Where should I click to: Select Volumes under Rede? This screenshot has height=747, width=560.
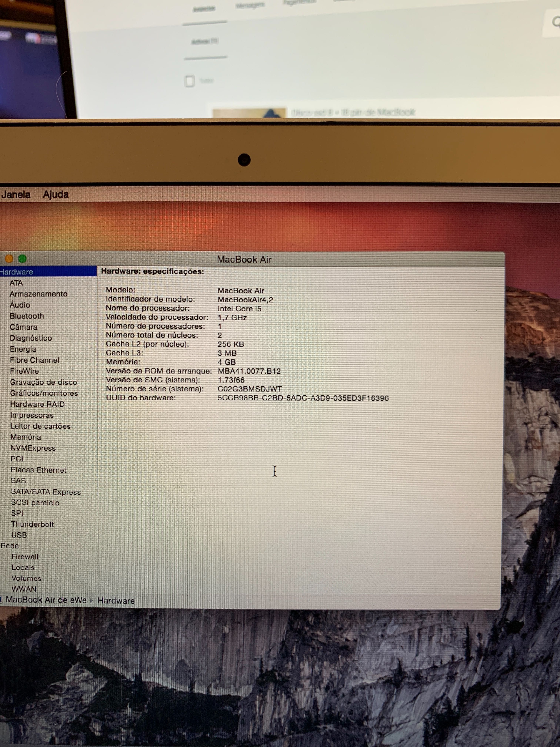26,578
